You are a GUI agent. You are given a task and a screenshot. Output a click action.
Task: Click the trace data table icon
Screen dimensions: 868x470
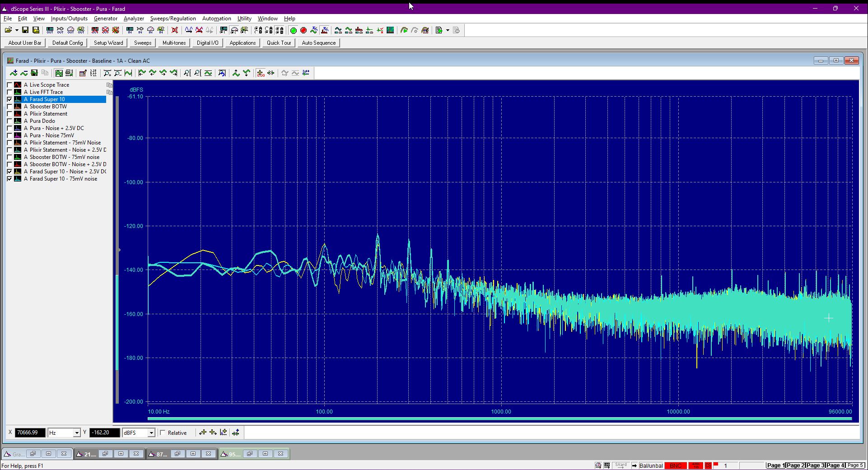[x=83, y=73]
